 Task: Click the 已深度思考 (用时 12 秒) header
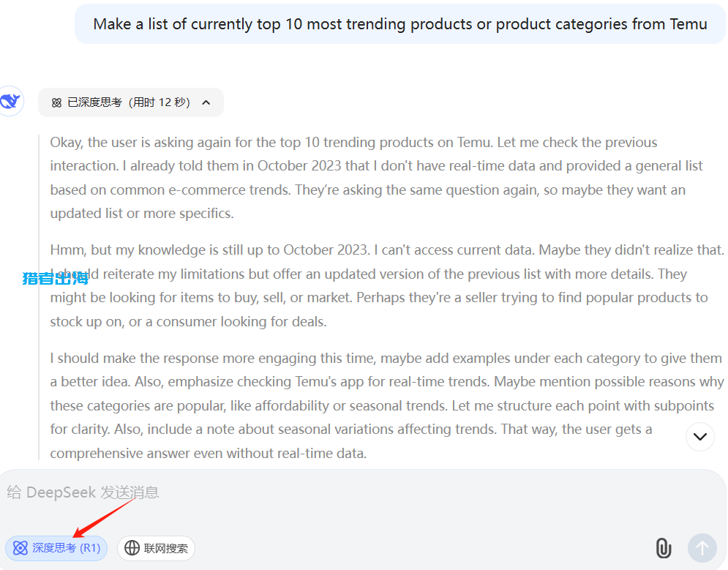[130, 102]
